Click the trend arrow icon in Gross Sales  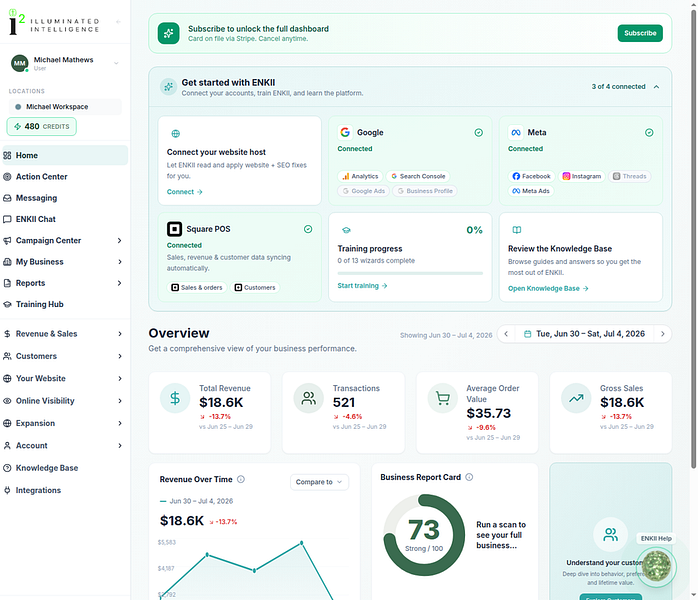(576, 398)
